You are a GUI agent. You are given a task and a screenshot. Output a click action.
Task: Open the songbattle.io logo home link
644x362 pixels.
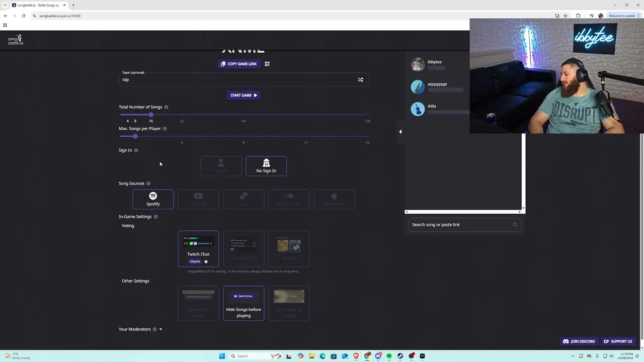(16, 40)
